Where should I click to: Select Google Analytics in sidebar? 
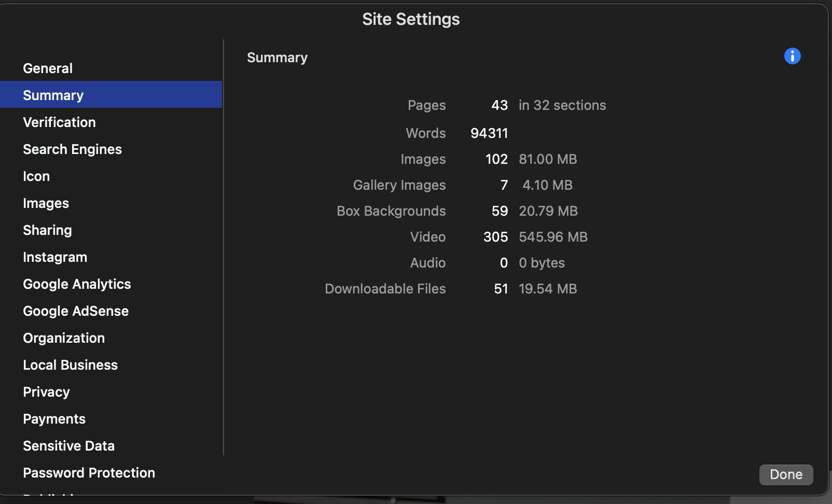tap(77, 284)
